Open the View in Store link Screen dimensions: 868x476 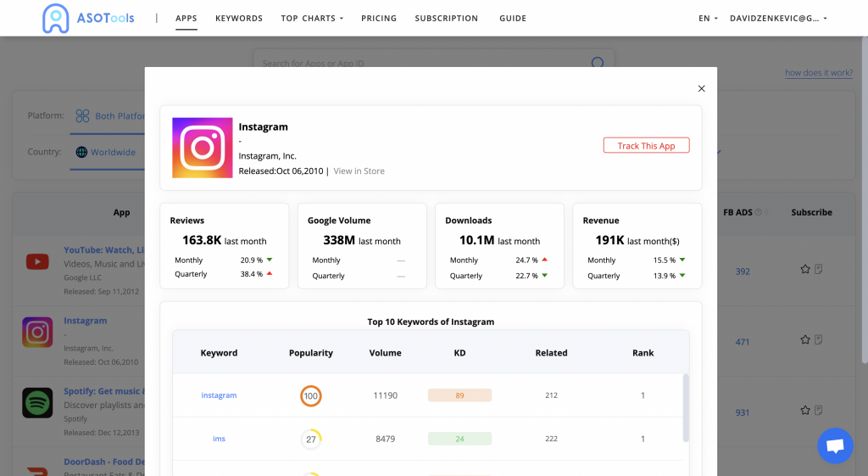tap(359, 171)
